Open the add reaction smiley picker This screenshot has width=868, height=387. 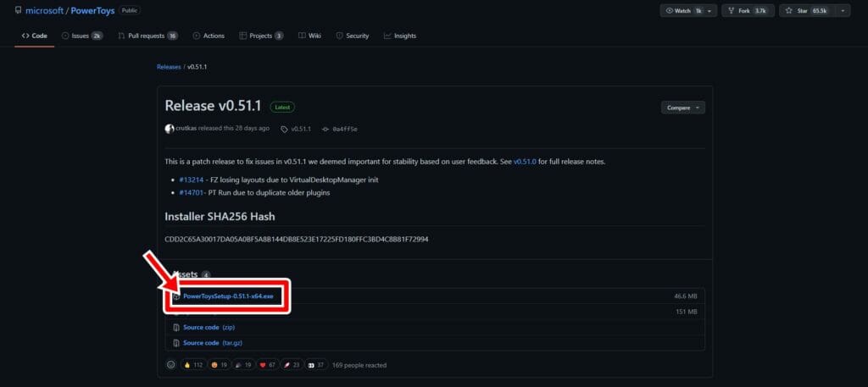pos(171,365)
